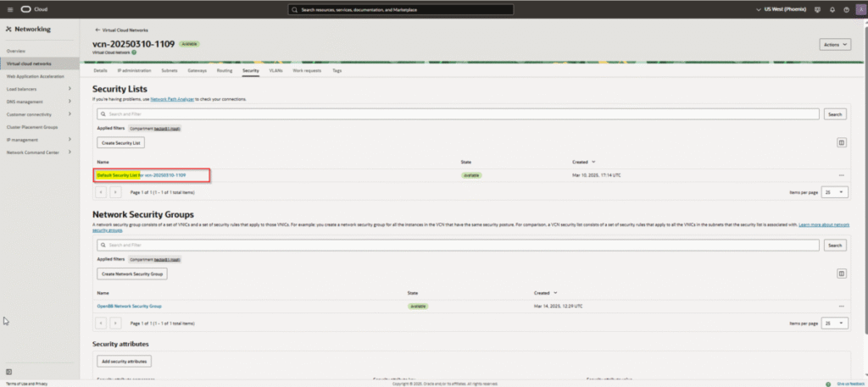
Task: Click back arrow to Virtual Cloud Networks
Action: point(97,29)
